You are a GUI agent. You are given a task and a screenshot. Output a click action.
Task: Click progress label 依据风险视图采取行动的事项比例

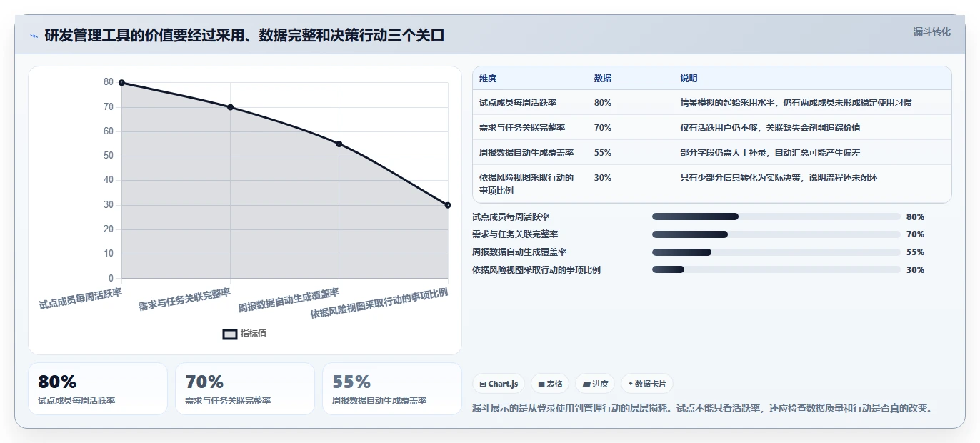click(x=536, y=270)
